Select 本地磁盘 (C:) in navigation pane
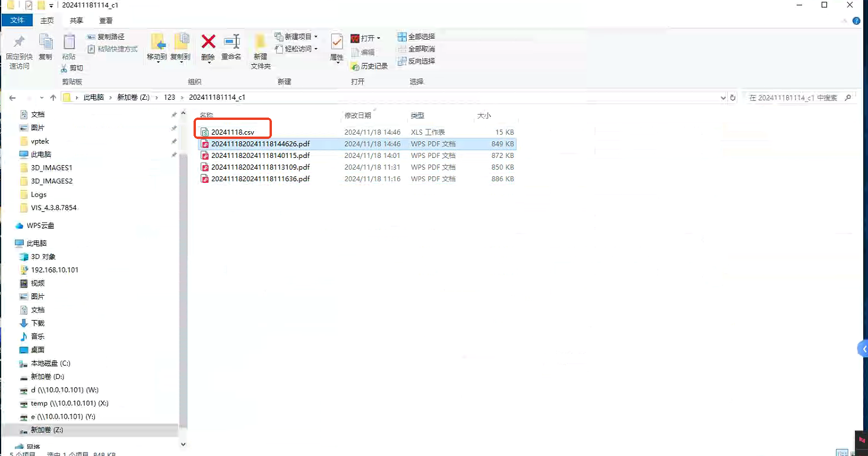The height and width of the screenshot is (456, 868). [x=45, y=363]
